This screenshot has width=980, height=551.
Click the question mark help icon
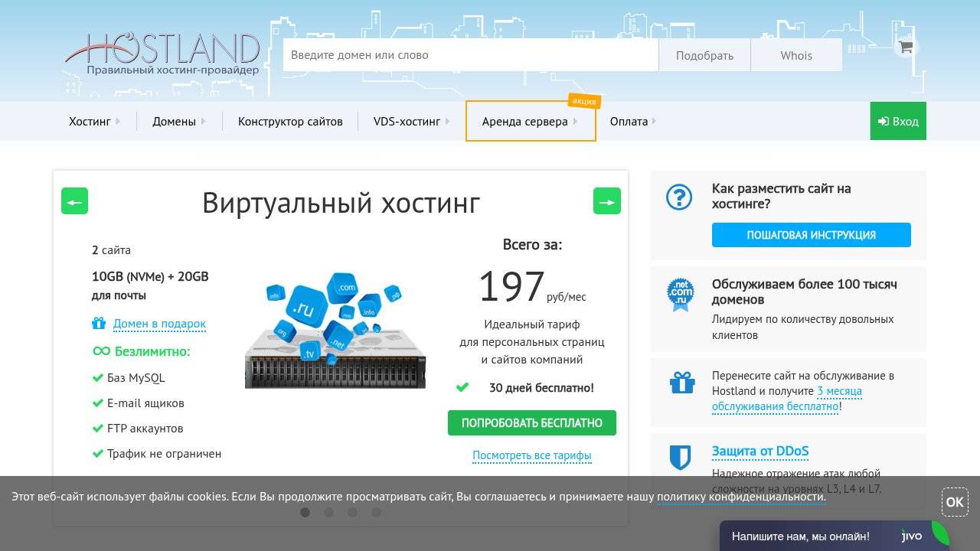click(679, 197)
